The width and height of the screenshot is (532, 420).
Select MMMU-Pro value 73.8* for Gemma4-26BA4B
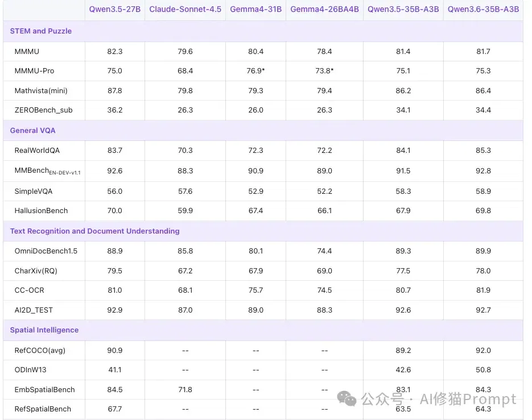click(x=324, y=71)
